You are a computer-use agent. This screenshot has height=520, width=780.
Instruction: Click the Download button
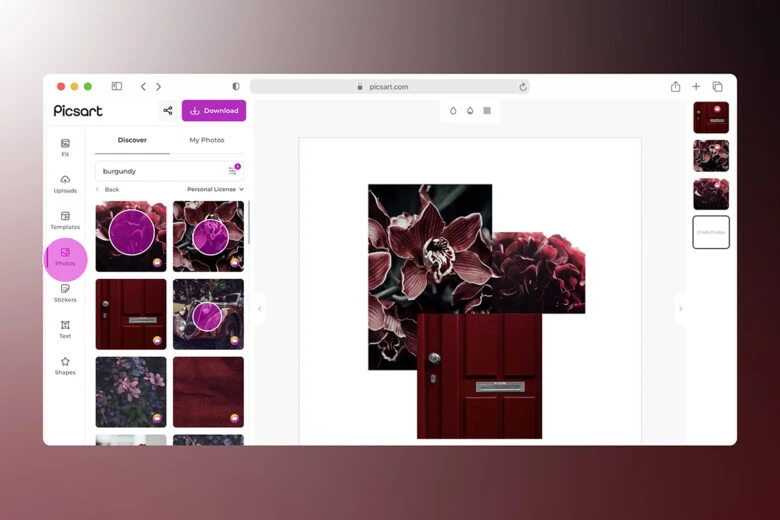214,111
